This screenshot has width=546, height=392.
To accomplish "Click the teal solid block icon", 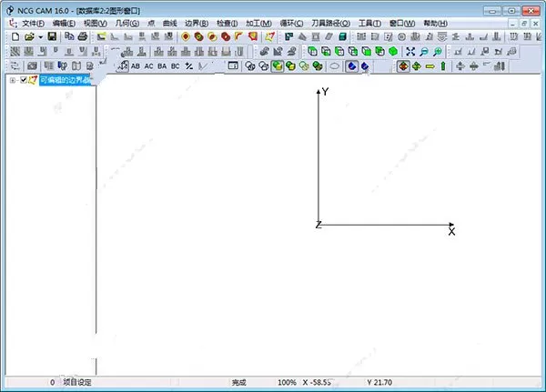I will click(x=343, y=36).
